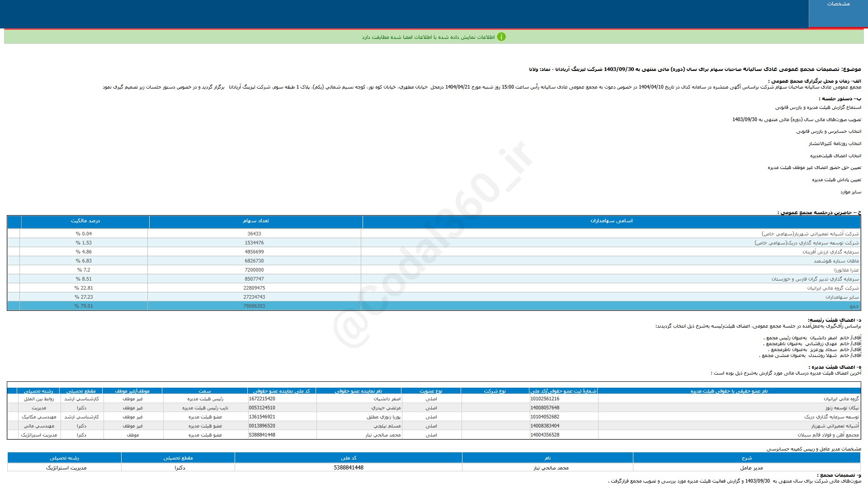Select shareholder عذرا ملانورزا

[x=847, y=270]
